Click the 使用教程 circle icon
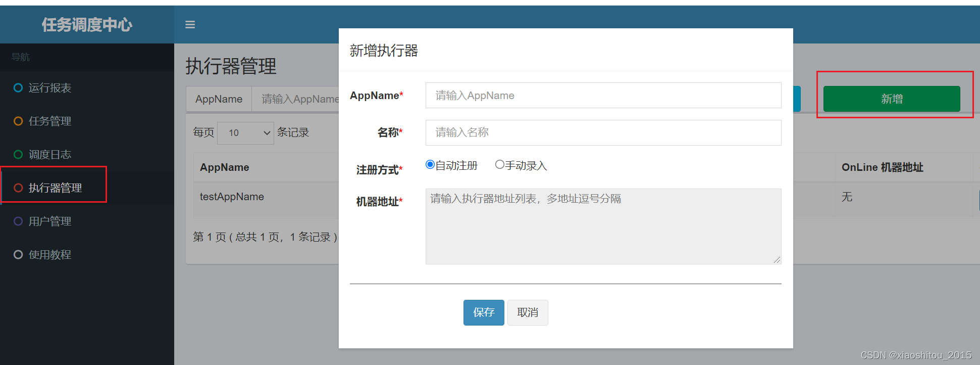Image resolution: width=980 pixels, height=365 pixels. 18,254
